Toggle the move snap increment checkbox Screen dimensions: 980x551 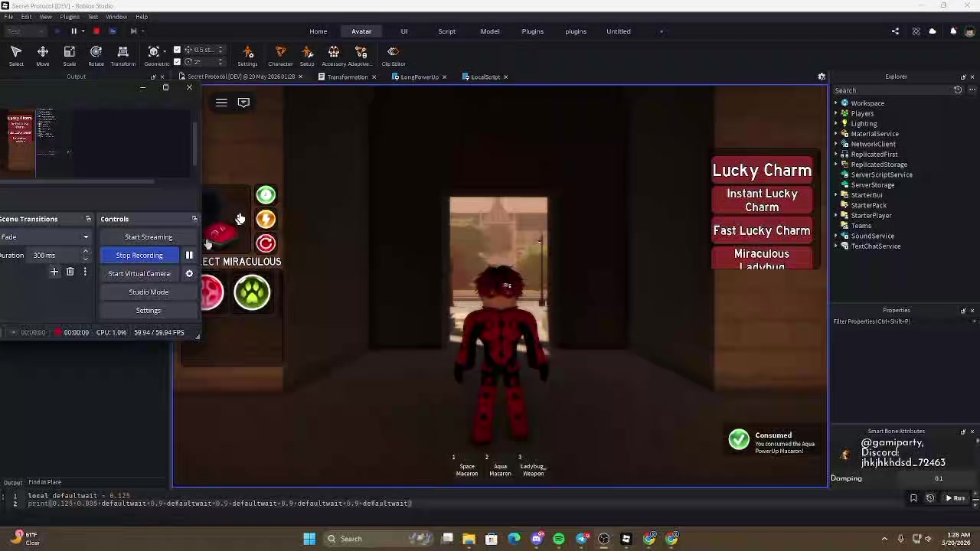(x=177, y=50)
